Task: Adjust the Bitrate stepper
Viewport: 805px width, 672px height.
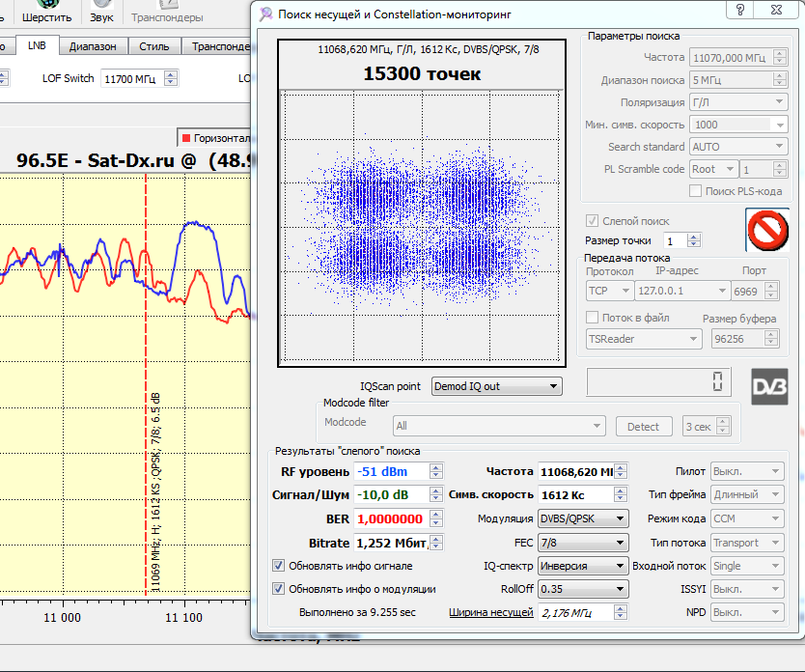Action: pos(436,543)
